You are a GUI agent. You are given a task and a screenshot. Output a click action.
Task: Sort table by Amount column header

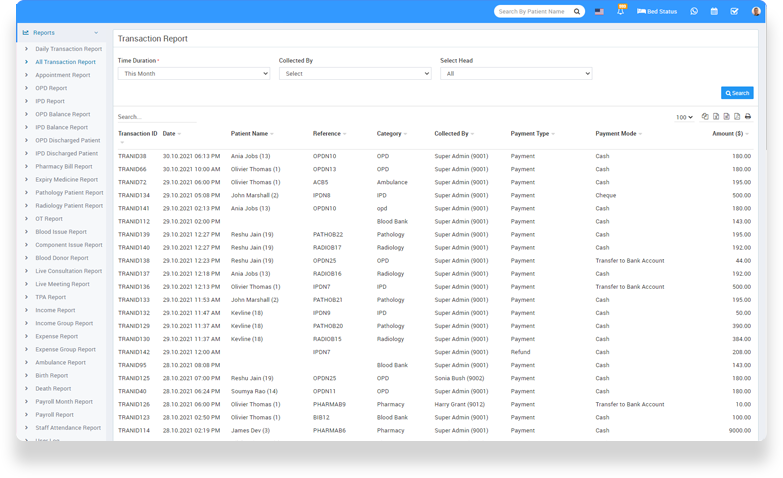728,133
